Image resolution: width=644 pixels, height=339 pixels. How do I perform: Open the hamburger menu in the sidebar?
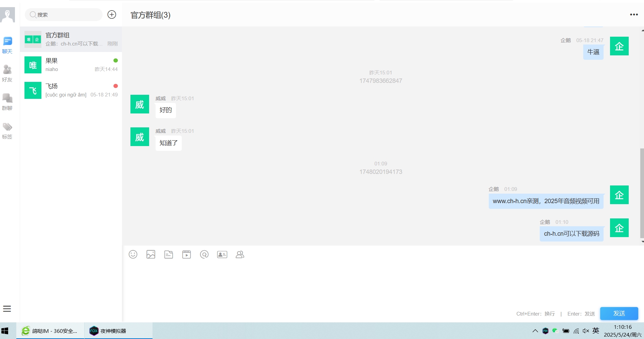pos(7,309)
